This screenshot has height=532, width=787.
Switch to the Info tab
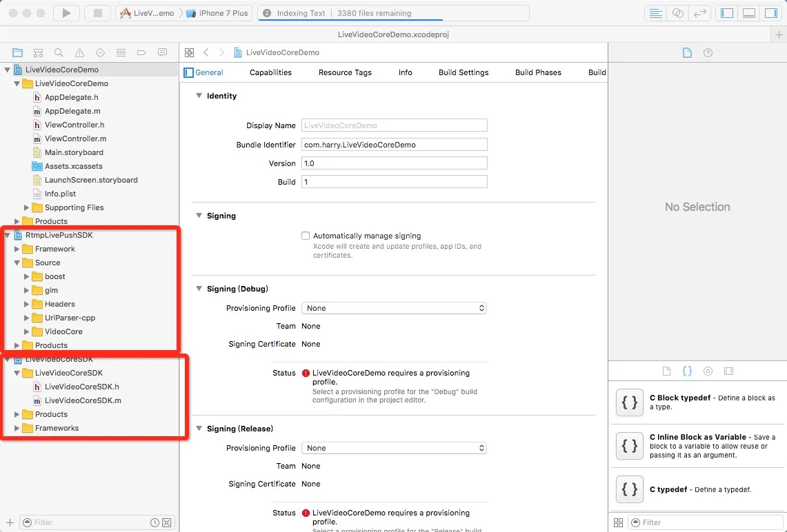point(405,73)
